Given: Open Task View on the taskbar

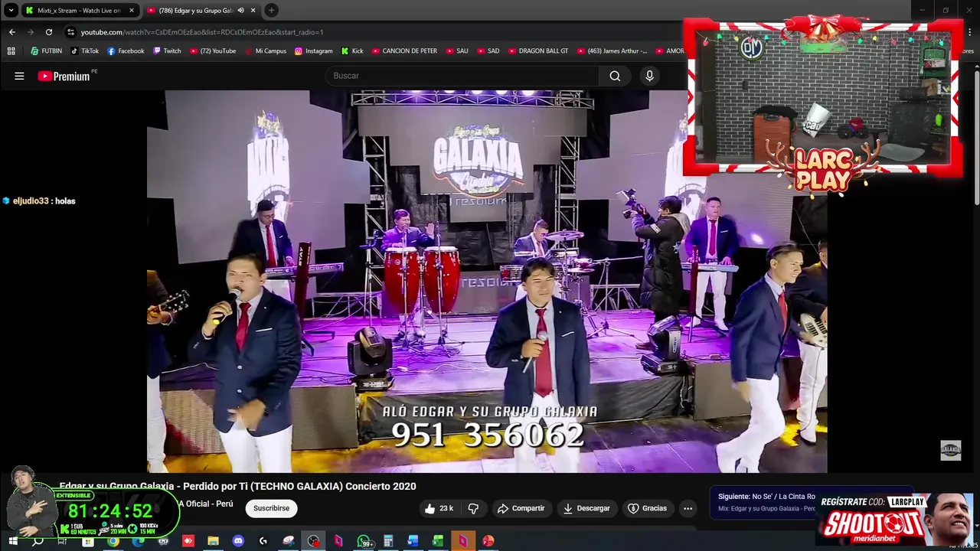Looking at the screenshot, I should (x=63, y=541).
